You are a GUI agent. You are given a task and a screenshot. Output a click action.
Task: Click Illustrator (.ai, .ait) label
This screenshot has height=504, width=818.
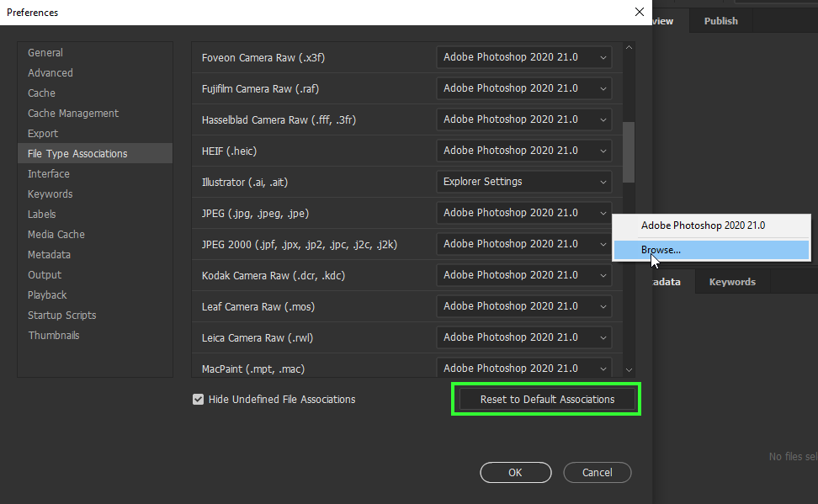(245, 182)
